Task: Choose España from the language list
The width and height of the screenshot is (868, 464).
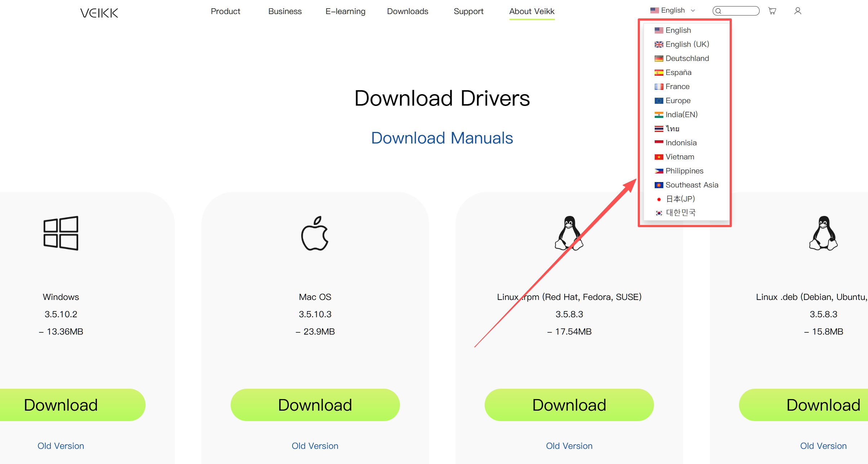Action: pyautogui.click(x=678, y=72)
